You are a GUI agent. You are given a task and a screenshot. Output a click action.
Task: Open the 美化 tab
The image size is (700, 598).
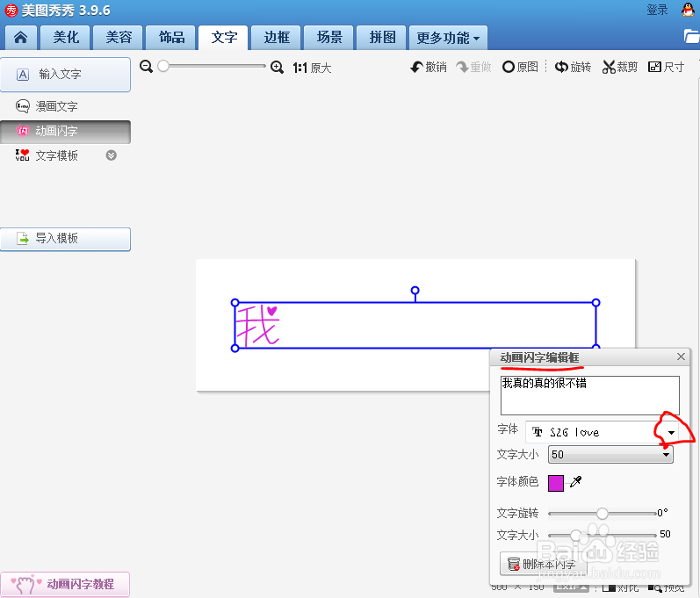click(65, 38)
